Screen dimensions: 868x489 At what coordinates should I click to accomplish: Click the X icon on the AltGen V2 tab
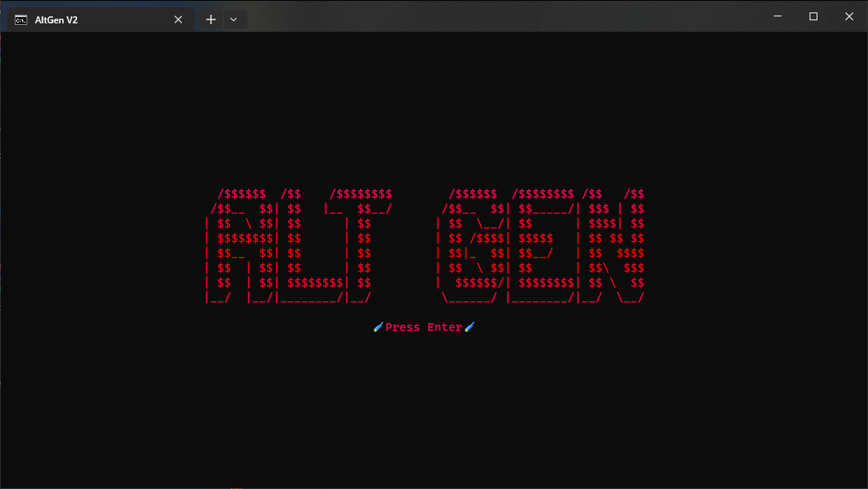[x=177, y=19]
